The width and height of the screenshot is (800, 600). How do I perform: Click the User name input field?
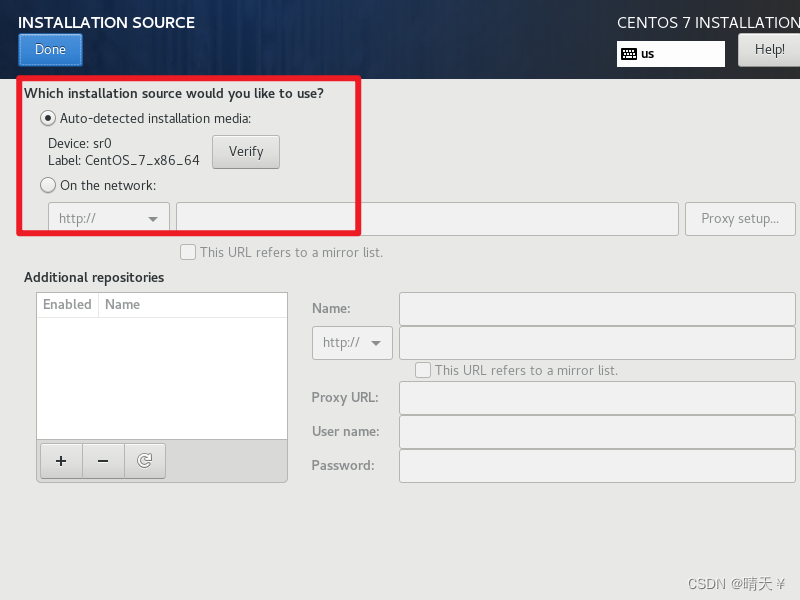pyautogui.click(x=597, y=432)
